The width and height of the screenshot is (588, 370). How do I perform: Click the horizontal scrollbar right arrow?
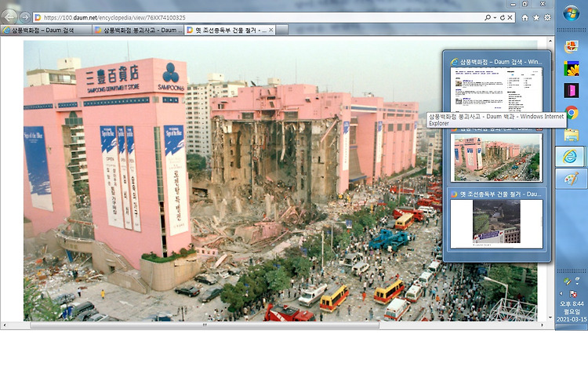point(543,325)
